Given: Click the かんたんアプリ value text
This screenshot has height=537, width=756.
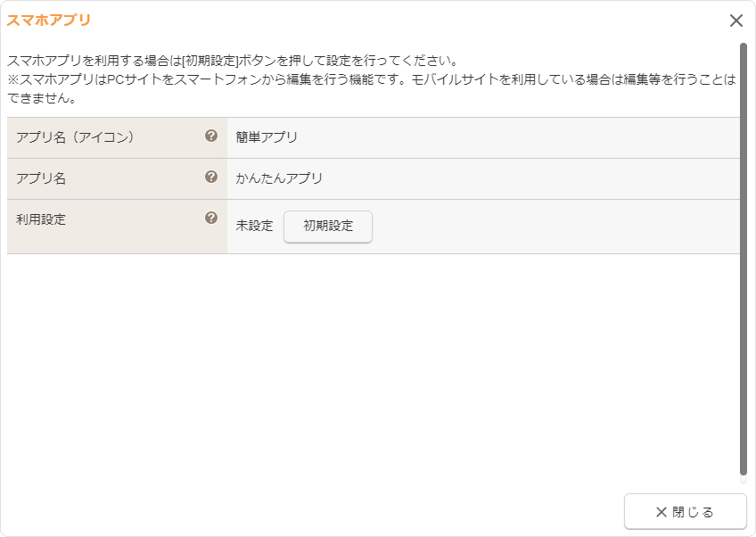Looking at the screenshot, I should (x=279, y=178).
